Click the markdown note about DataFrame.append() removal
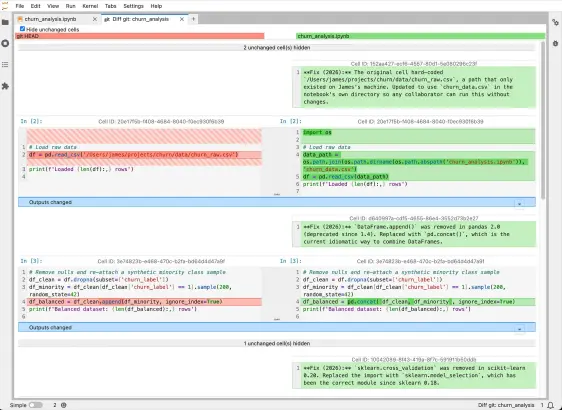The image size is (562, 410). pos(414,234)
